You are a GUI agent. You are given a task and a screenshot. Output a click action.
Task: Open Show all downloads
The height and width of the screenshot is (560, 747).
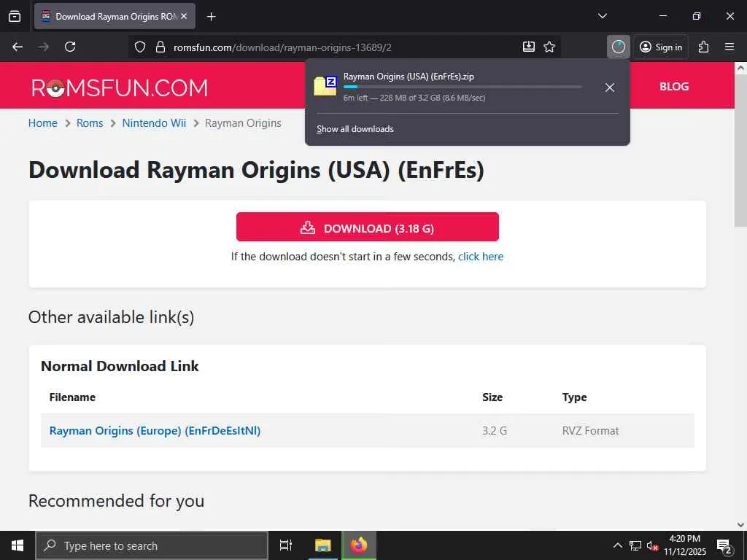[355, 129]
